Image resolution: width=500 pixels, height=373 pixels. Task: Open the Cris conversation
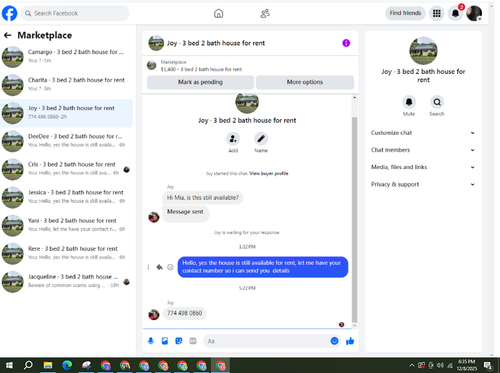pos(67,169)
